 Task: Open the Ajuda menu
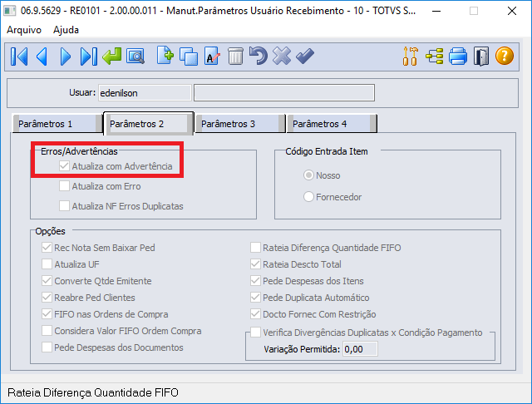click(66, 30)
